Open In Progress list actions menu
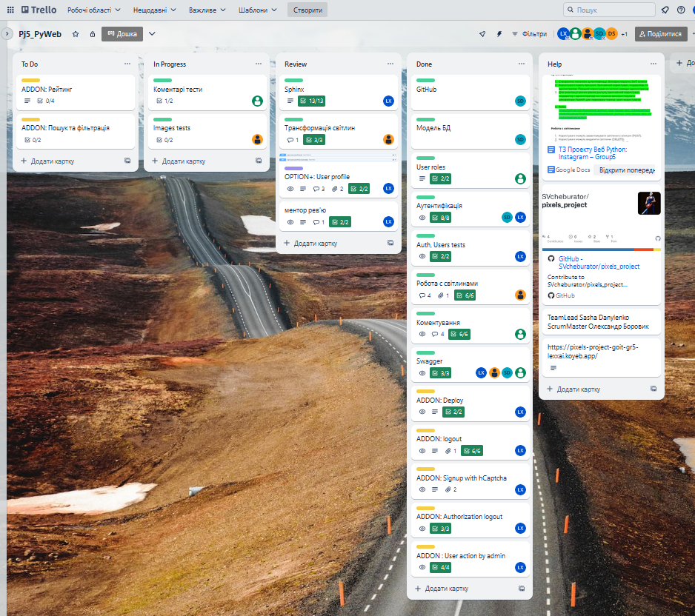The height and width of the screenshot is (616, 695). pos(259,64)
